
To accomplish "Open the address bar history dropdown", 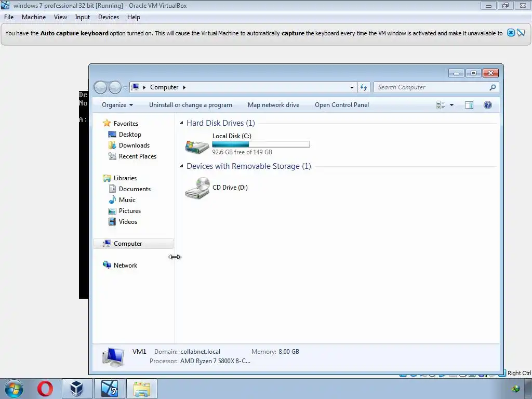I will (352, 87).
